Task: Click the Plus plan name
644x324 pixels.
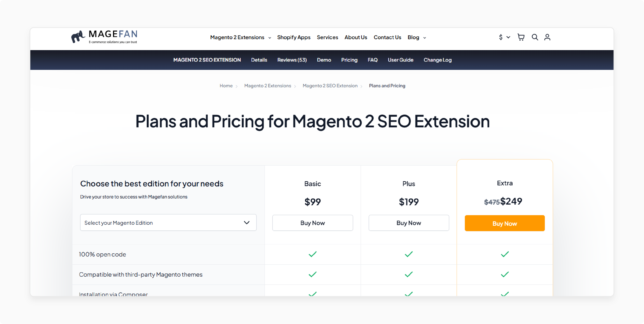Action: pos(409,184)
